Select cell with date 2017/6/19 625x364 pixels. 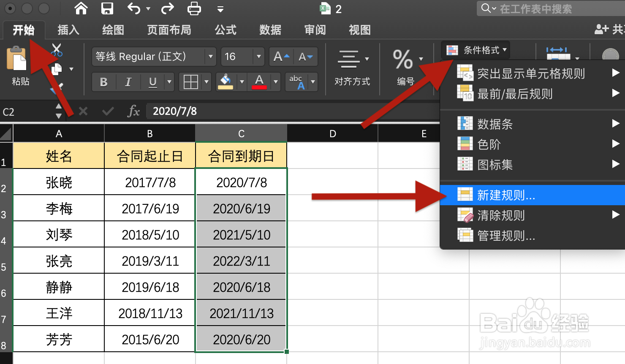pos(150,208)
